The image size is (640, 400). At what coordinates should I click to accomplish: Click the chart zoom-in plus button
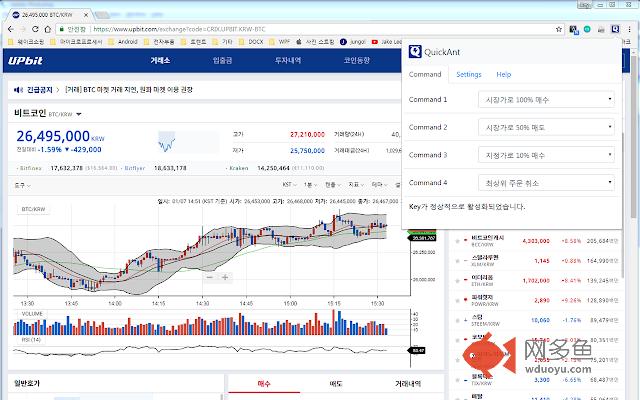[225, 277]
